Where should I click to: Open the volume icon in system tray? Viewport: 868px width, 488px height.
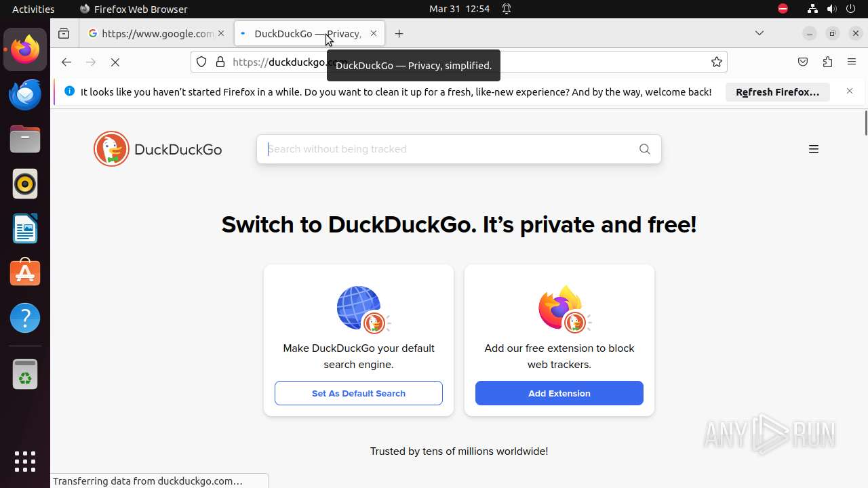[832, 9]
